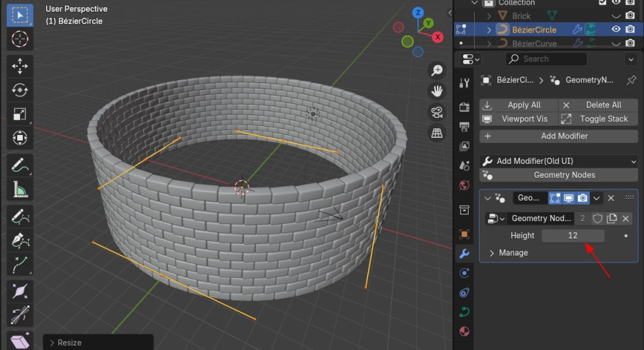Viewport: 644px width, 350px height.
Task: Select the 3D Cursor tool
Action: point(20,39)
